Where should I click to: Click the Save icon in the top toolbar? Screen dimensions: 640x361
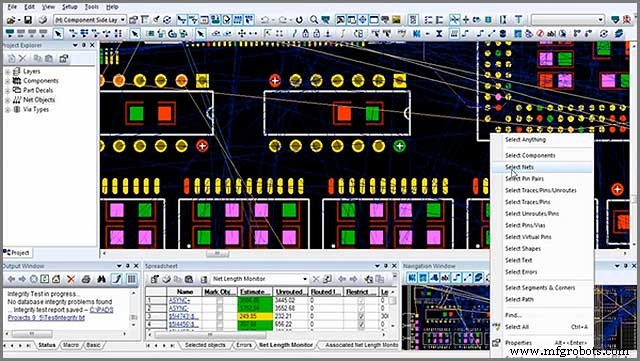[x=28, y=20]
